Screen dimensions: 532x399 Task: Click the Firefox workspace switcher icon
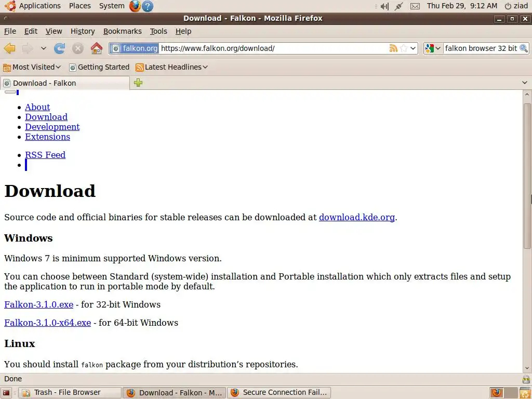pos(496,393)
